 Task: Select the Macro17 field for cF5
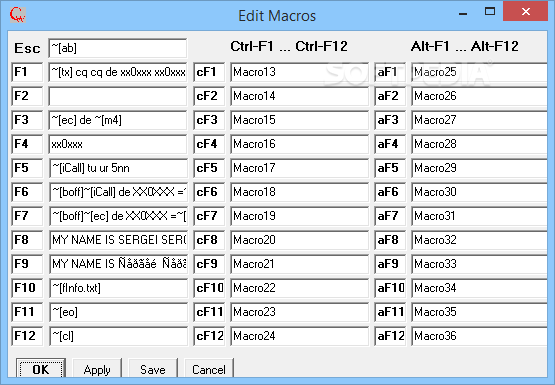(299, 168)
